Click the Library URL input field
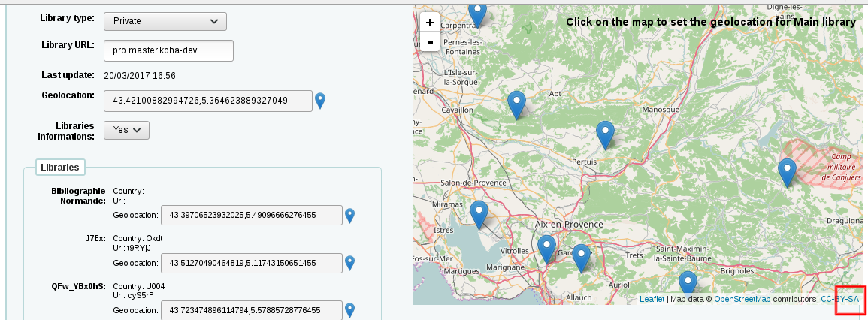The height and width of the screenshot is (320, 868). [x=168, y=50]
